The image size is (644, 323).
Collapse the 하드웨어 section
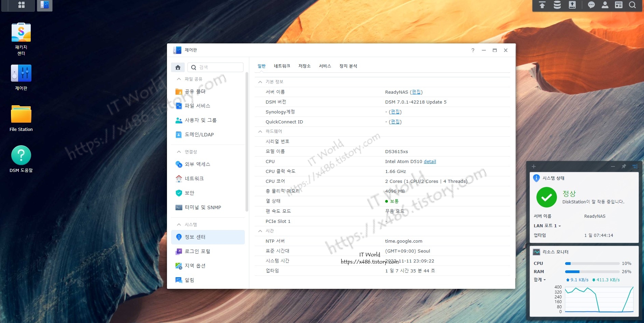pyautogui.click(x=260, y=132)
